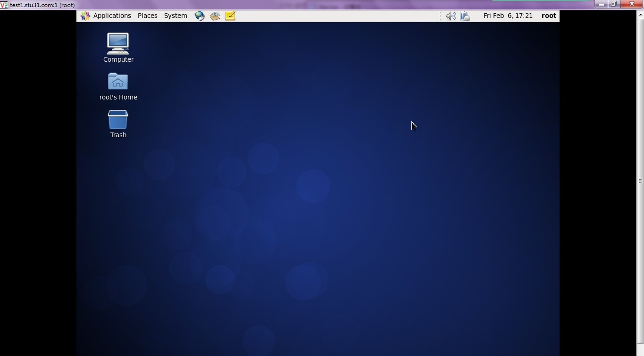Click the network connection icon in panel
This screenshot has width=644, height=356.
coord(465,16)
